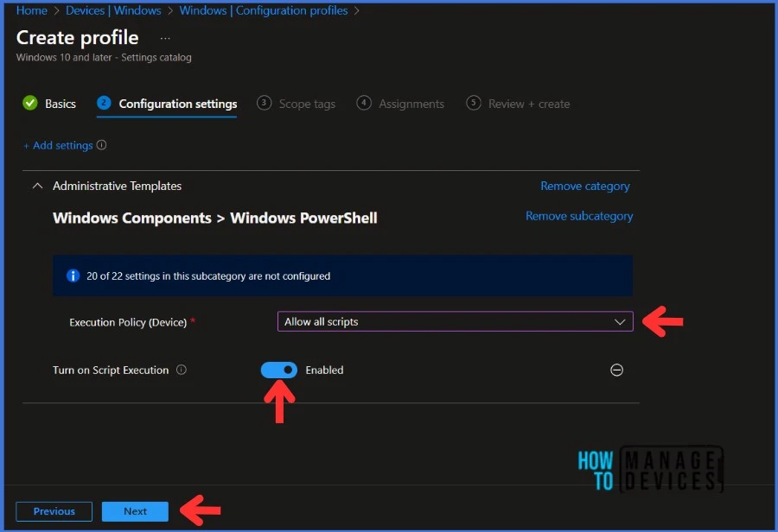Click the step 5 circle icon

pyautogui.click(x=474, y=103)
